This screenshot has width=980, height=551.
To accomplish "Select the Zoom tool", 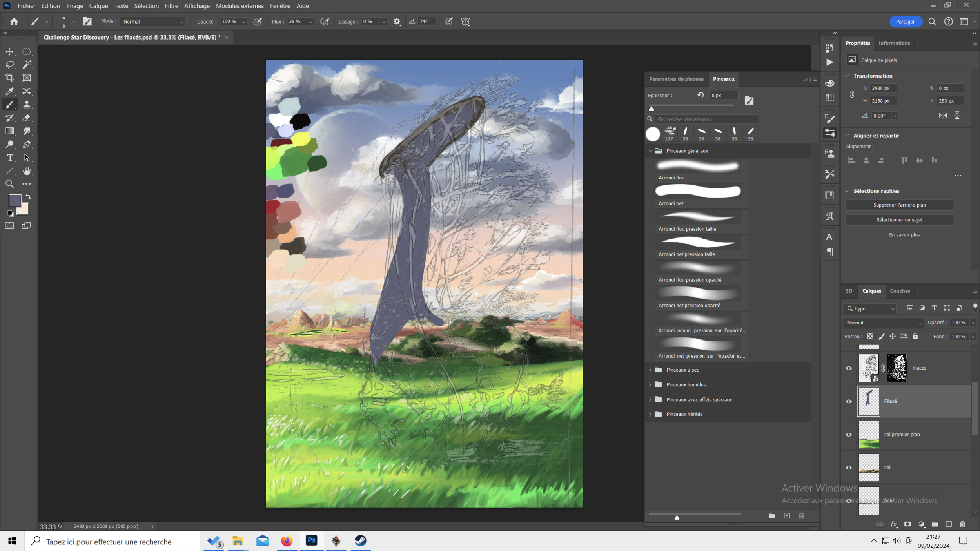I will pos(10,184).
